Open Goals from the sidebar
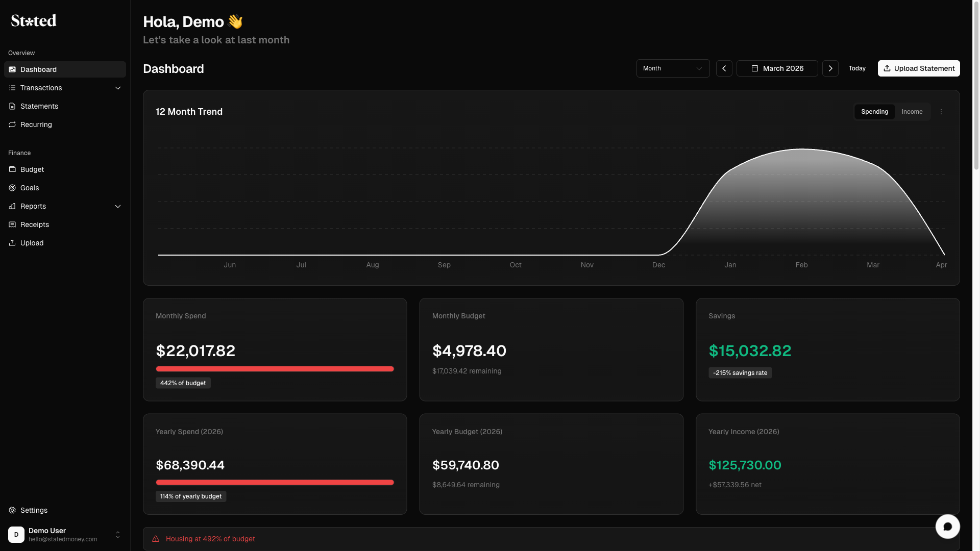 pyautogui.click(x=30, y=188)
